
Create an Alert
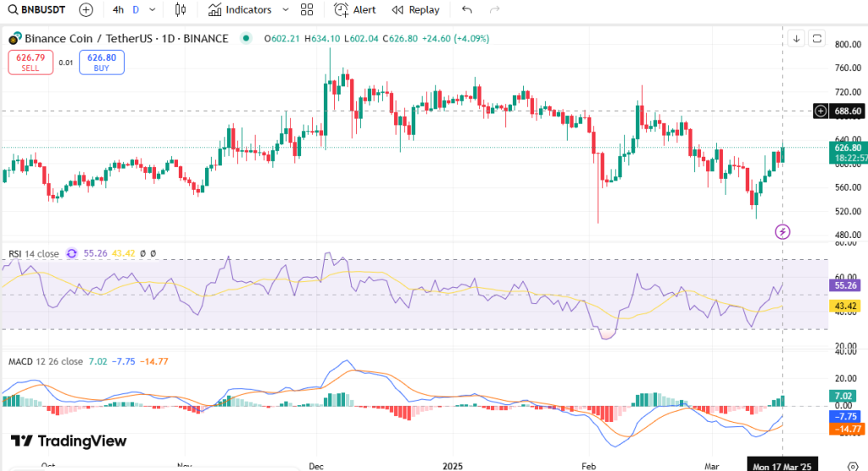[x=355, y=9]
